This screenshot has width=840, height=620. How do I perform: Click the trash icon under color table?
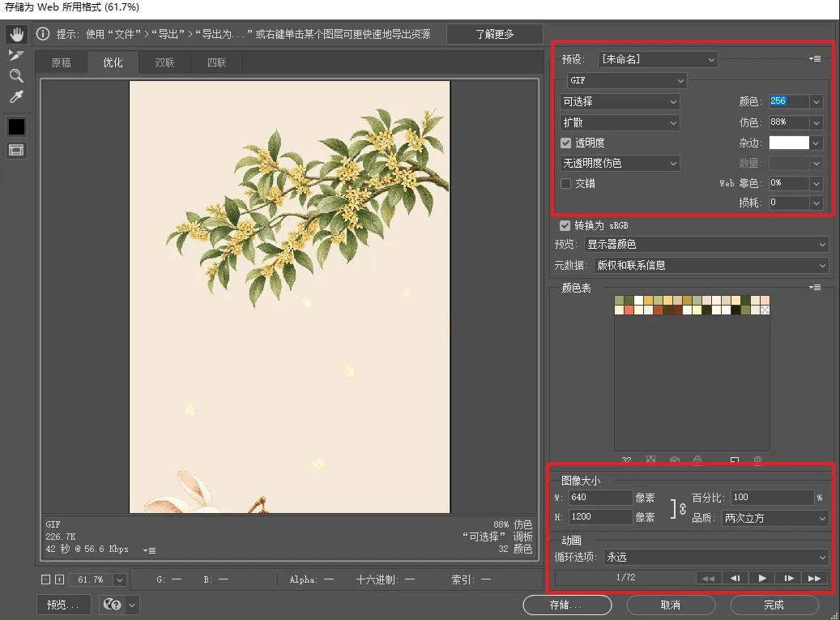[757, 460]
